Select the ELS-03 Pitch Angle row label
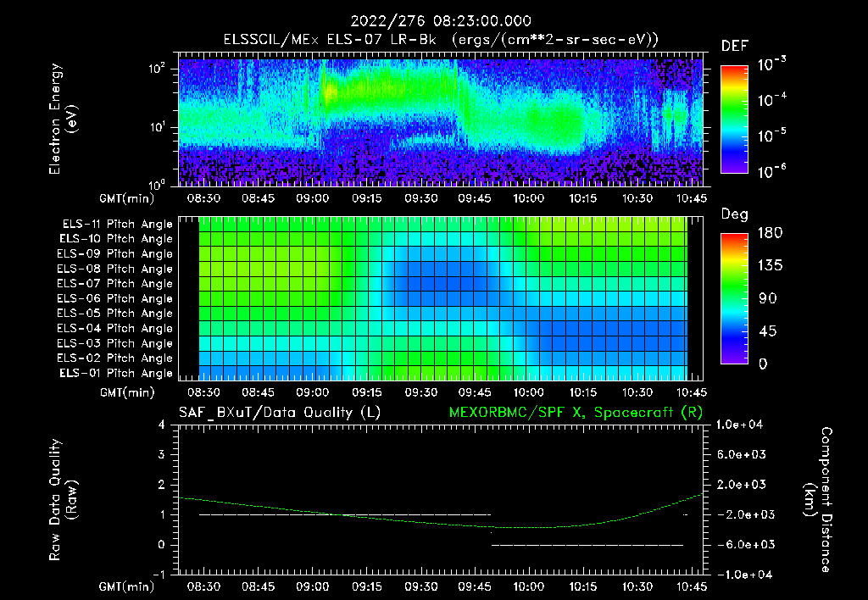 tap(115, 343)
